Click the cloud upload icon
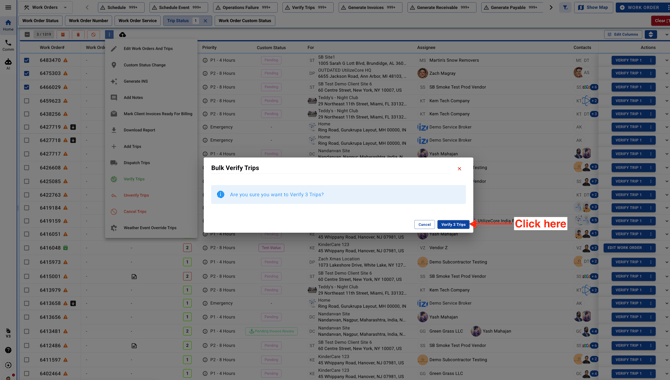The height and width of the screenshot is (380, 670). (x=122, y=34)
